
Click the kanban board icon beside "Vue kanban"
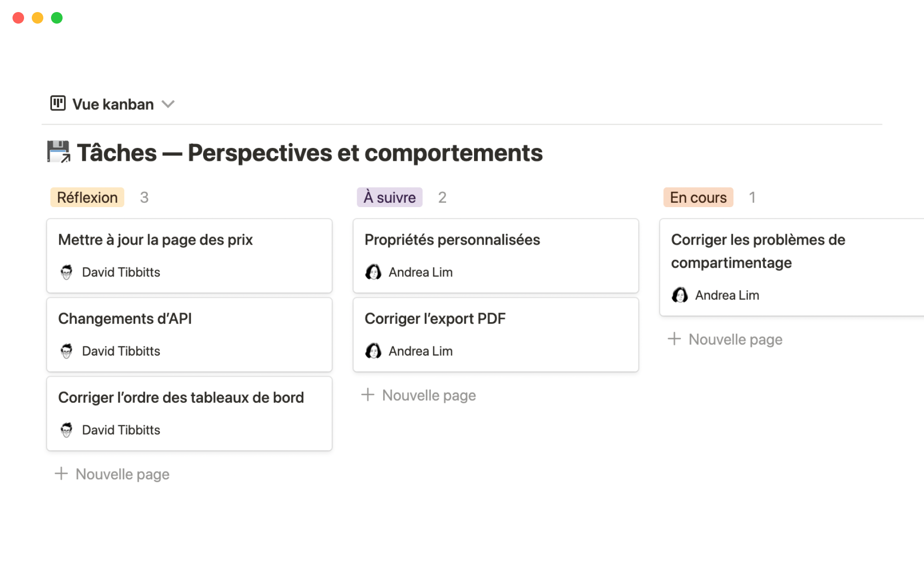(x=57, y=104)
